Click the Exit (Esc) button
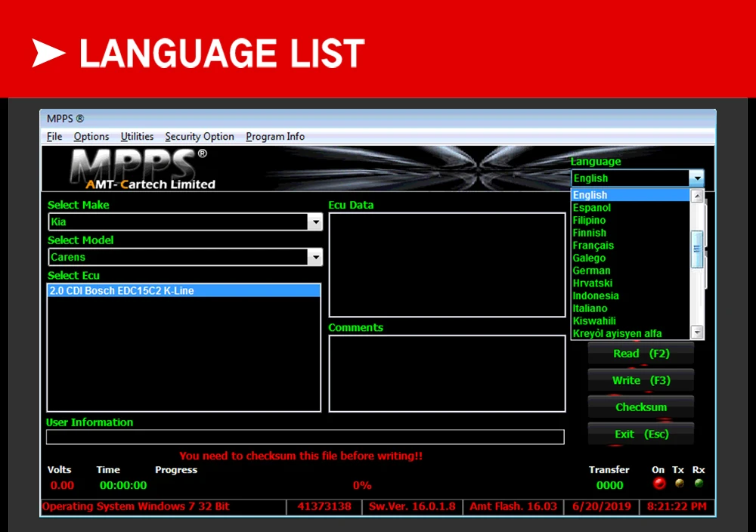The width and height of the screenshot is (756, 532). (641, 435)
